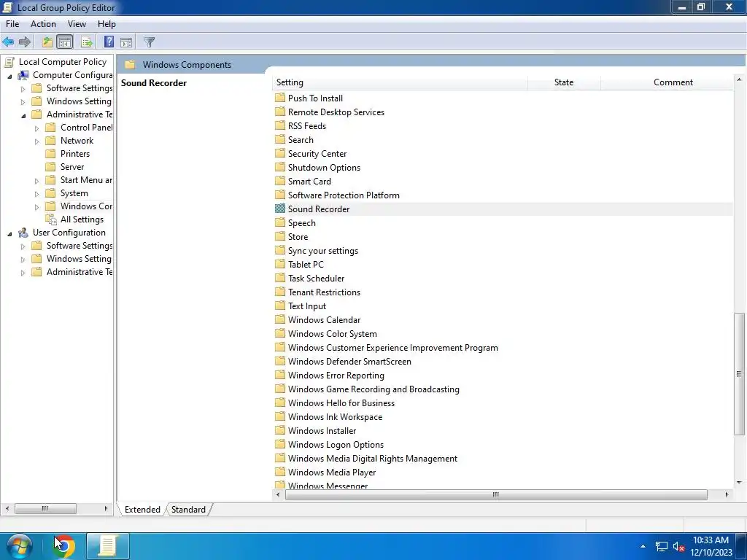Click the horizontal scrollbar thumb in list

pyautogui.click(x=496, y=494)
